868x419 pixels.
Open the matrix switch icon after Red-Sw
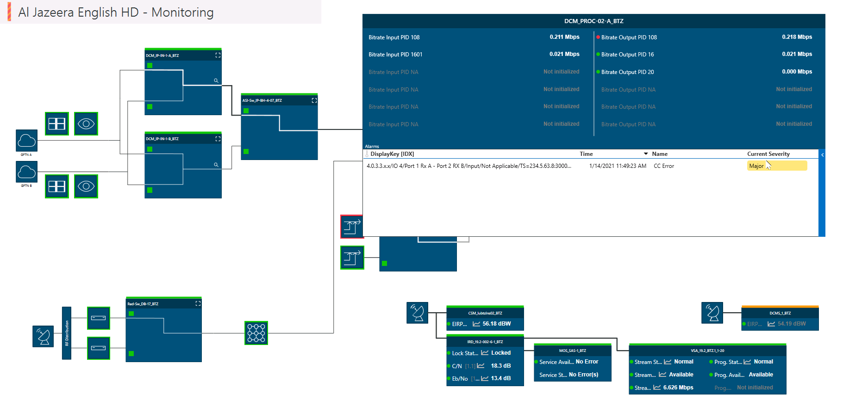pos(256,333)
